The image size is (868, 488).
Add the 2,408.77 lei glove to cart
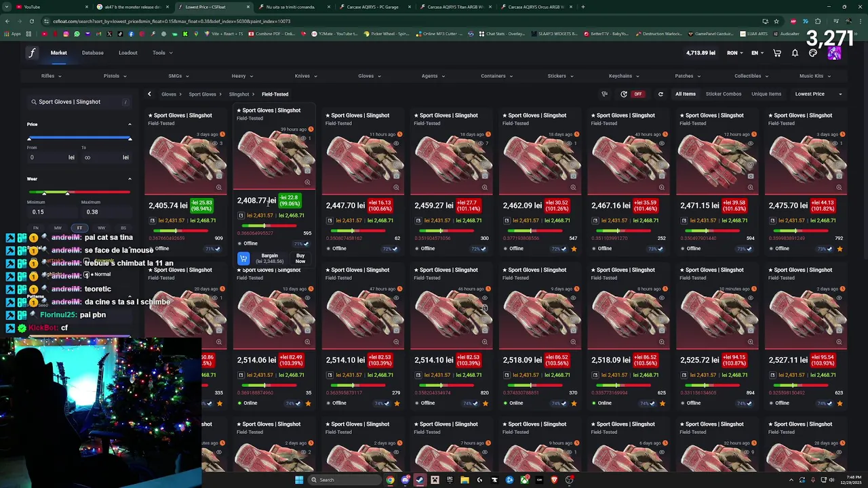(x=243, y=258)
